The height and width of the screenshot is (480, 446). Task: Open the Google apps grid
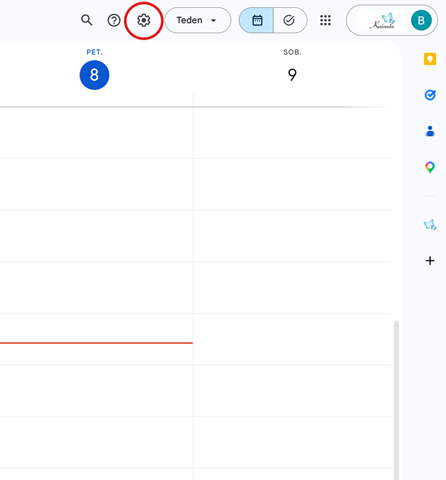tap(325, 20)
